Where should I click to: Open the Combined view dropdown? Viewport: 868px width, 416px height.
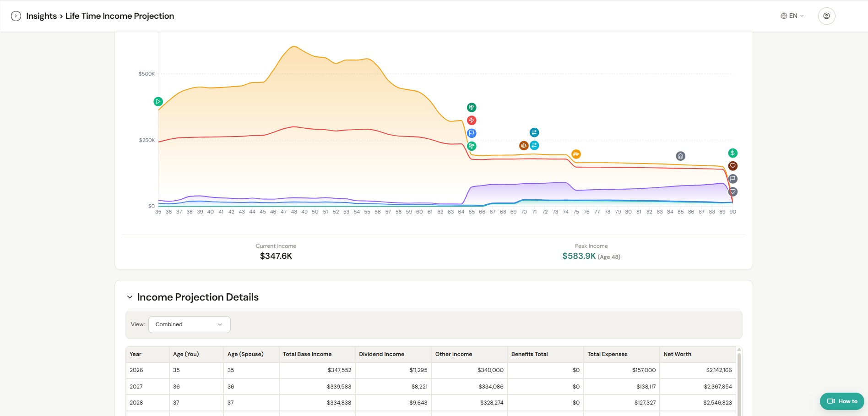190,324
